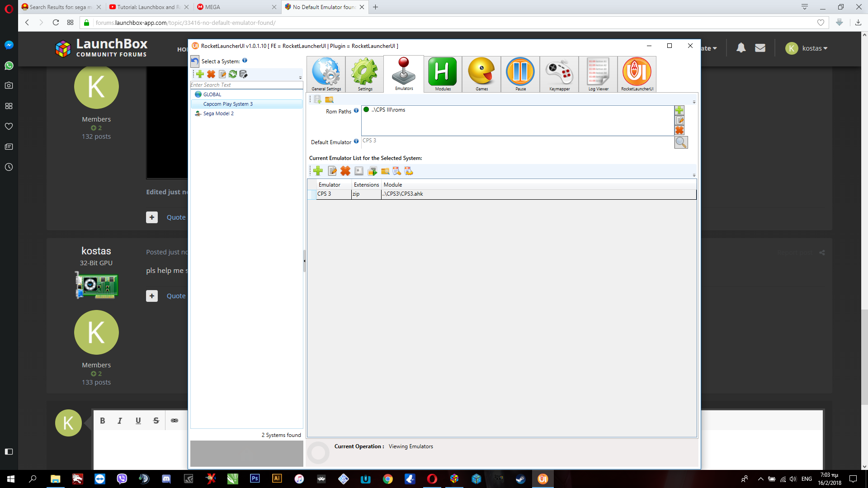Browse default emulator with magnifier button
Screen dimensions: 868x488
681,142
